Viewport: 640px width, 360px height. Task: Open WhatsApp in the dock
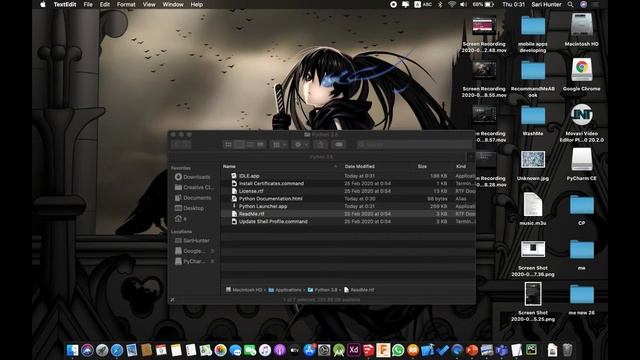398,350
